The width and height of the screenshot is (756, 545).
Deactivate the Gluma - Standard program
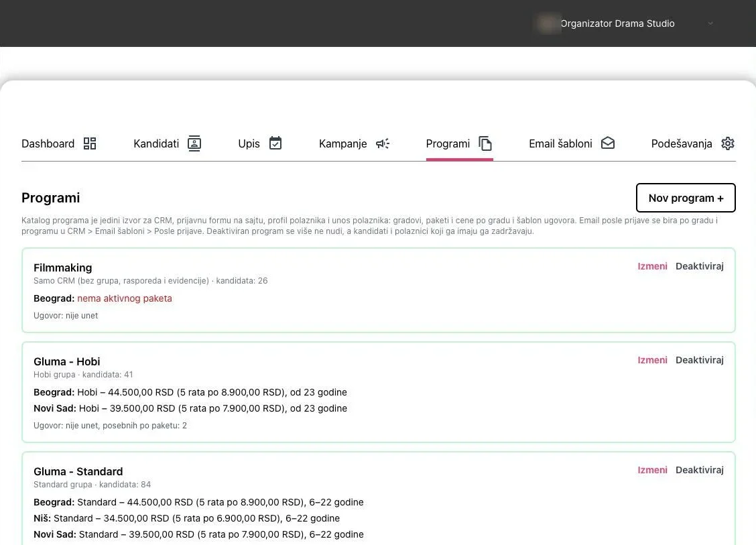pos(700,470)
